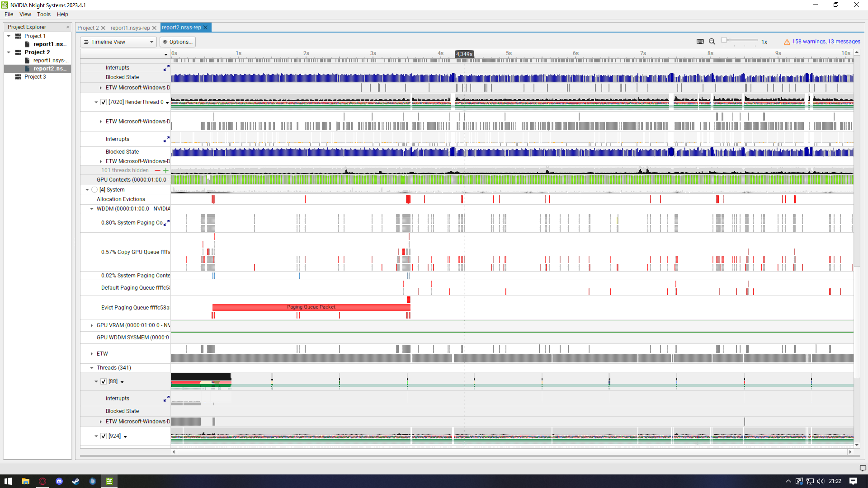Click the Evict Paging Queue row label

tap(135, 308)
